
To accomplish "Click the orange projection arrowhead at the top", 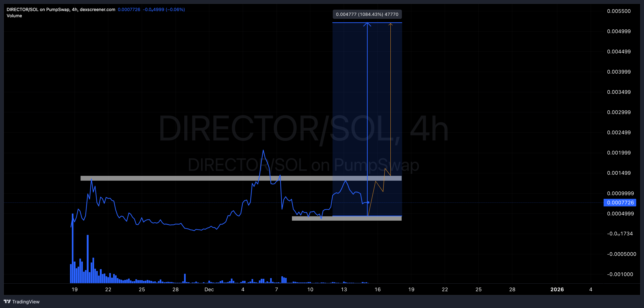I will (x=390, y=24).
